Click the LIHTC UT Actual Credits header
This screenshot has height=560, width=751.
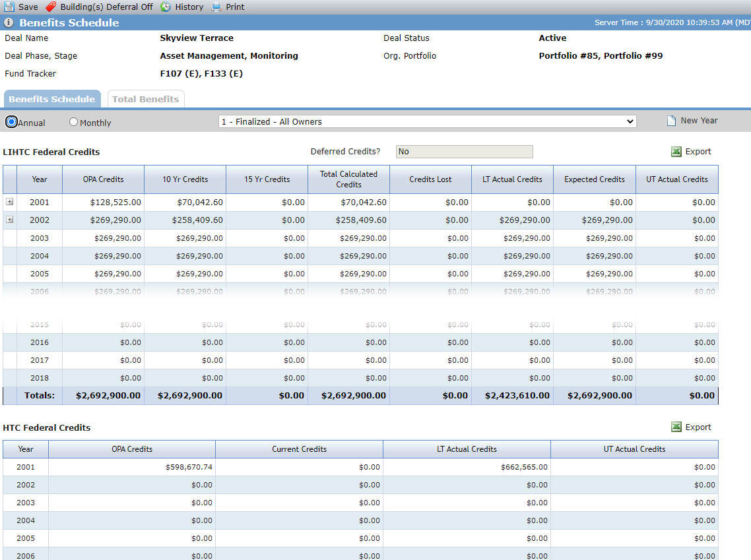677,179
